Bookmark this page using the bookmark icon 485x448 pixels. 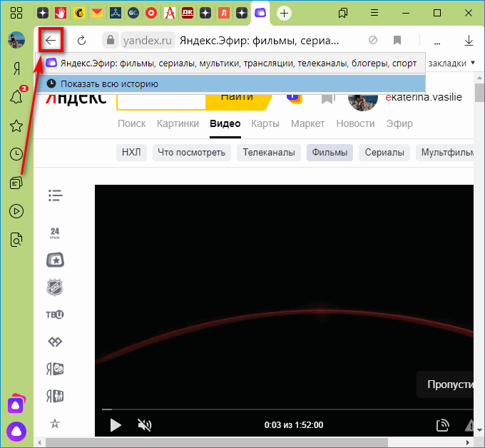pyautogui.click(x=397, y=41)
